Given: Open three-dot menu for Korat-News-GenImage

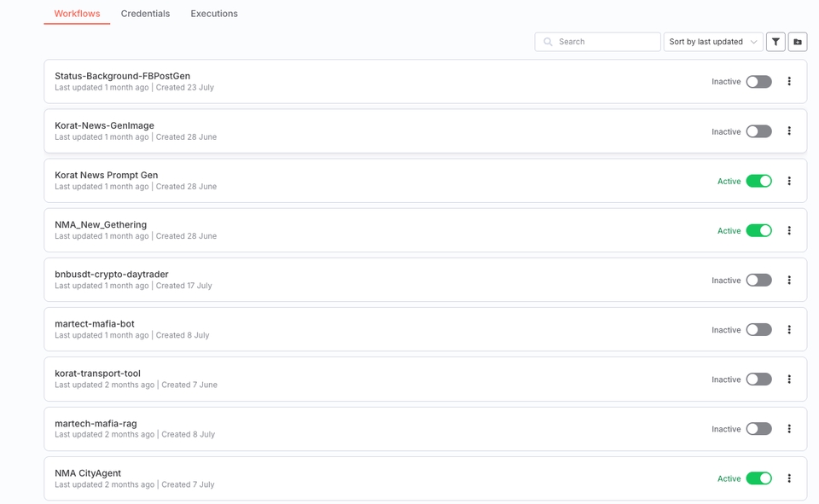Looking at the screenshot, I should (x=789, y=131).
